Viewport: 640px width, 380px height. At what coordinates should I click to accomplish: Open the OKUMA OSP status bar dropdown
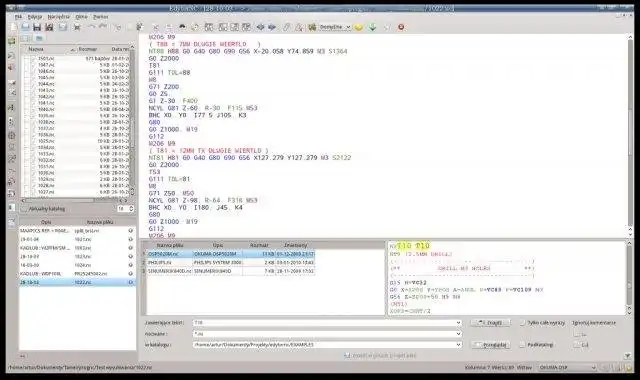(567, 367)
